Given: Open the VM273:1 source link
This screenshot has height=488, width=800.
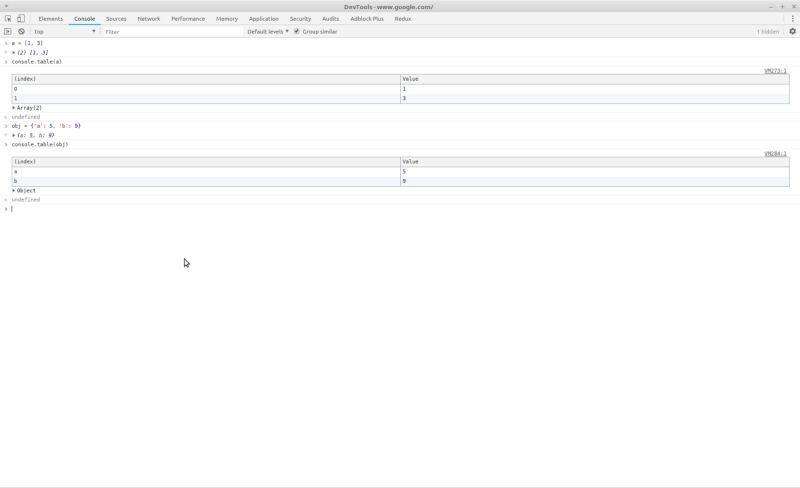Looking at the screenshot, I should [775, 71].
